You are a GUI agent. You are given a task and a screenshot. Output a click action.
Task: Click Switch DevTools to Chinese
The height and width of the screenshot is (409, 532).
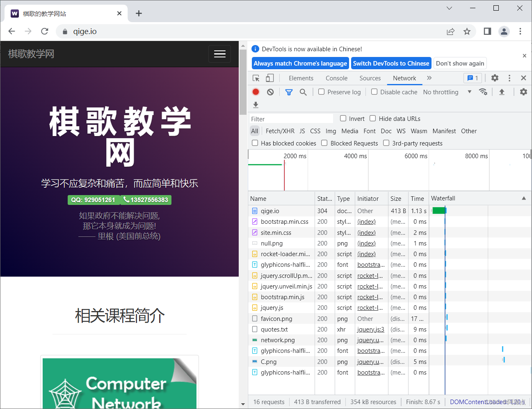[x=391, y=63]
